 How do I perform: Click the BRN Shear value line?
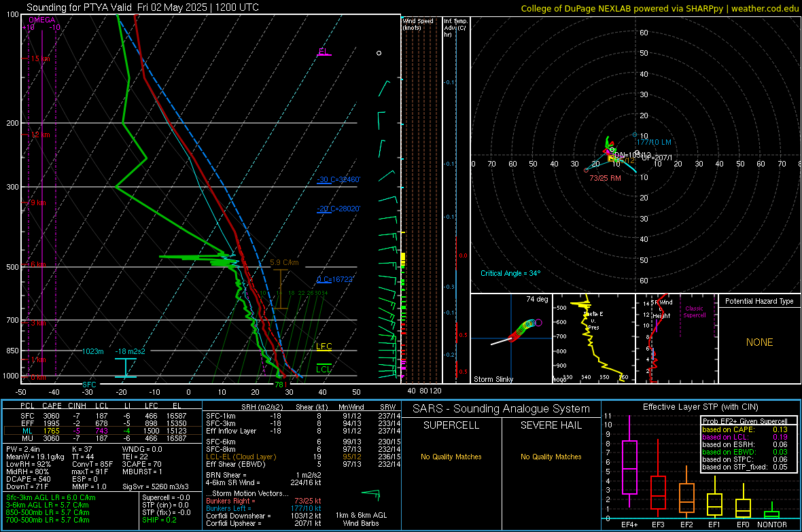tap(264, 475)
